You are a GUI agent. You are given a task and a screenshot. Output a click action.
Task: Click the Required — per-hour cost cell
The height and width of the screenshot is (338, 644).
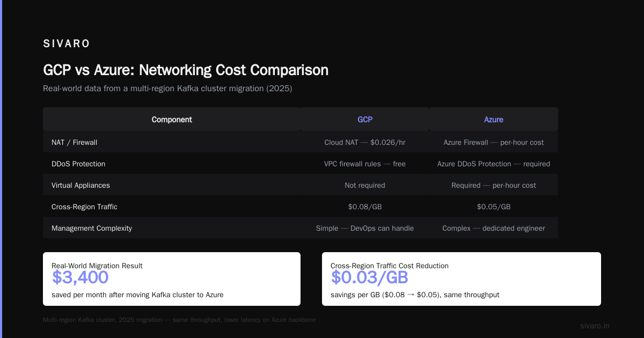(x=494, y=186)
